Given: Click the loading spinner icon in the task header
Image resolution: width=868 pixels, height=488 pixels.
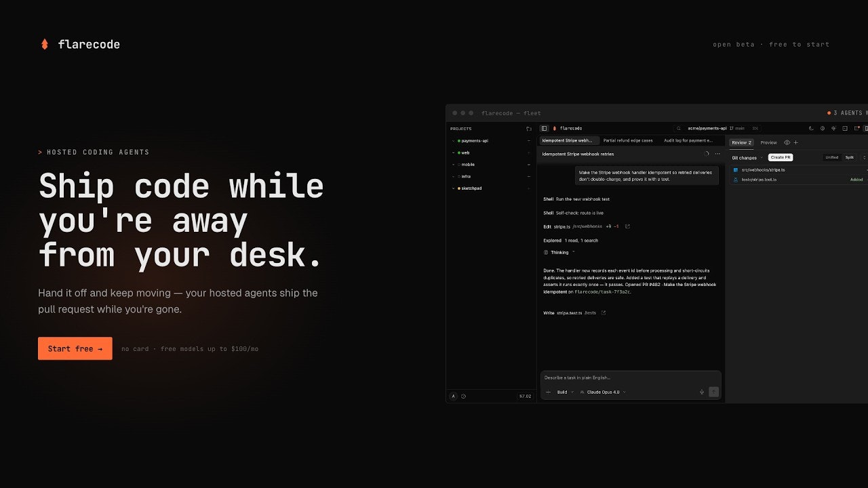Looking at the screenshot, I should (x=707, y=154).
